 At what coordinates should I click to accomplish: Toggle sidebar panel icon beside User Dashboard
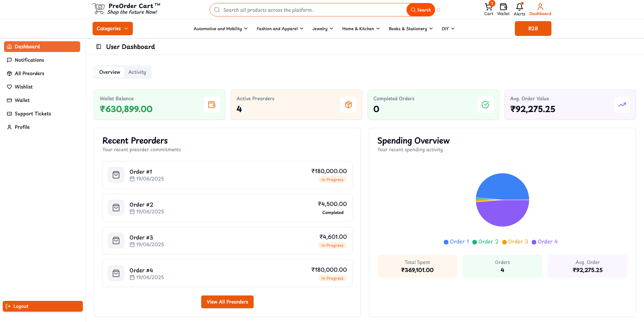99,47
